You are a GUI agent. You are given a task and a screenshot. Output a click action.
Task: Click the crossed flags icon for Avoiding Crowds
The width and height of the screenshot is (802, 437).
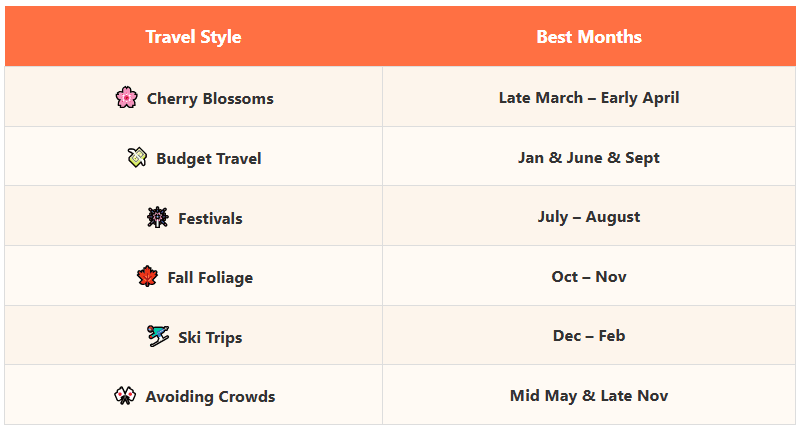coord(125,396)
